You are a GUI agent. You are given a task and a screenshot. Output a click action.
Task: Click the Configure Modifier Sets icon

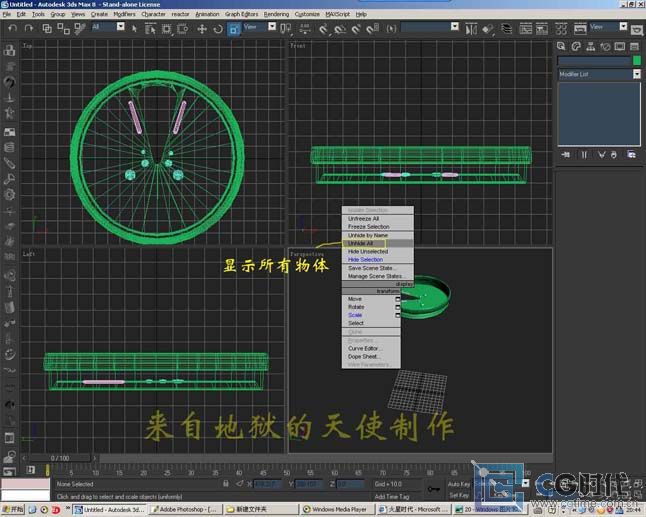pyautogui.click(x=631, y=154)
